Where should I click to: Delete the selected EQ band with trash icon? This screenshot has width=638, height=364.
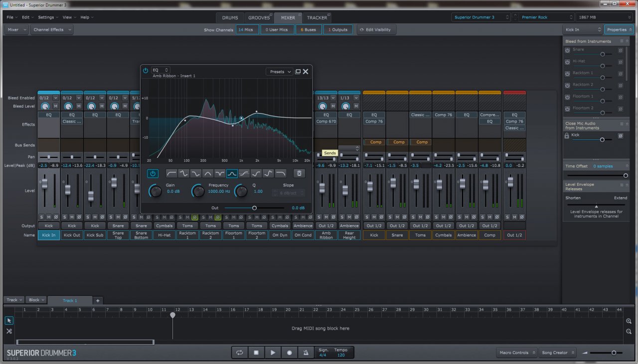(x=299, y=173)
